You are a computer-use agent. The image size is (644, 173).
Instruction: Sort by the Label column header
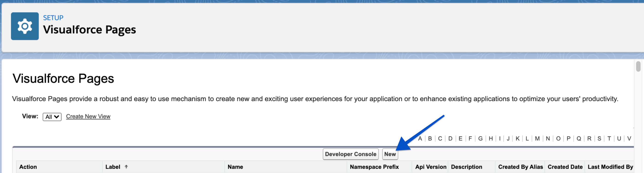pyautogui.click(x=113, y=167)
